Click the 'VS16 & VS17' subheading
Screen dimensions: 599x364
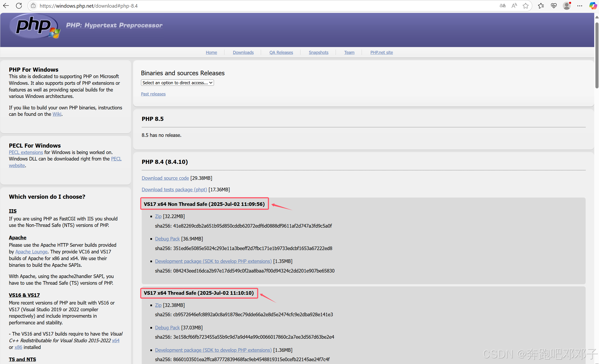click(x=24, y=295)
